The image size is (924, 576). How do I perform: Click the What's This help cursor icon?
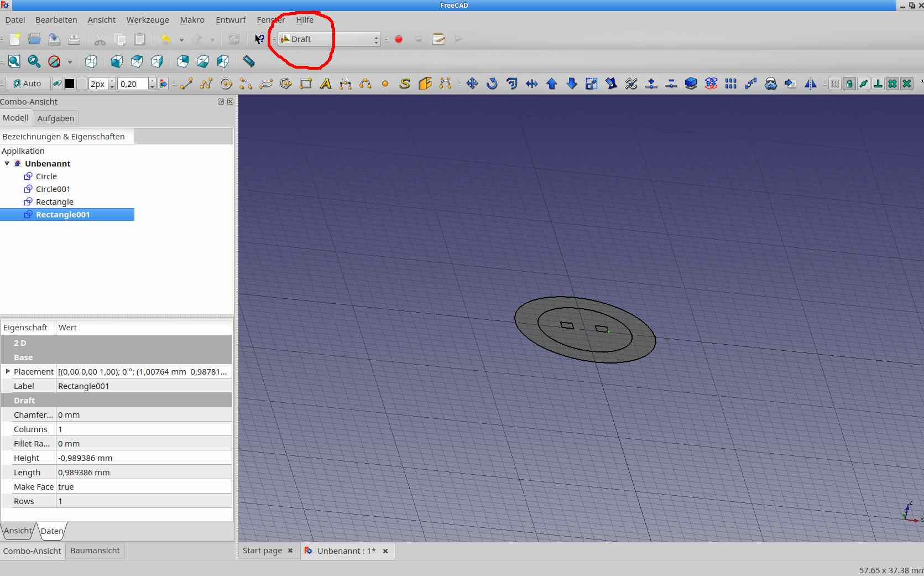click(x=259, y=39)
